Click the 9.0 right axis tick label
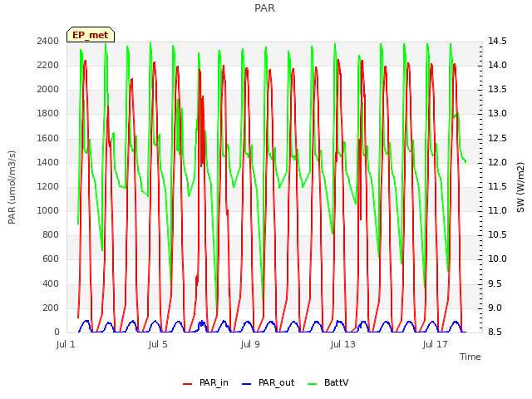 [x=497, y=308]
